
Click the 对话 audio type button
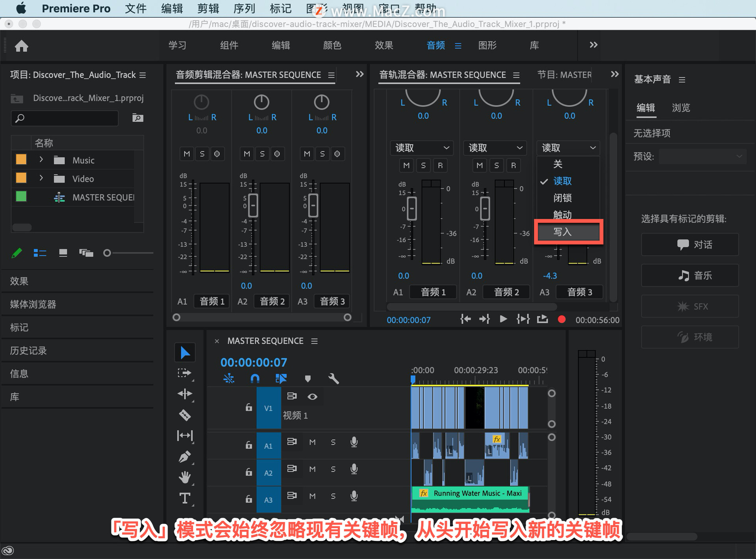point(689,245)
